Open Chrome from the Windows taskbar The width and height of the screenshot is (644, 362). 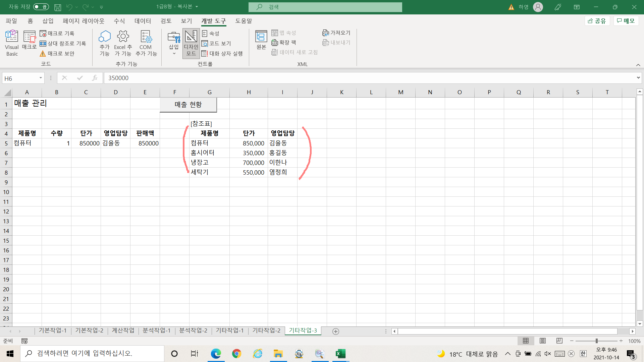tap(236, 354)
